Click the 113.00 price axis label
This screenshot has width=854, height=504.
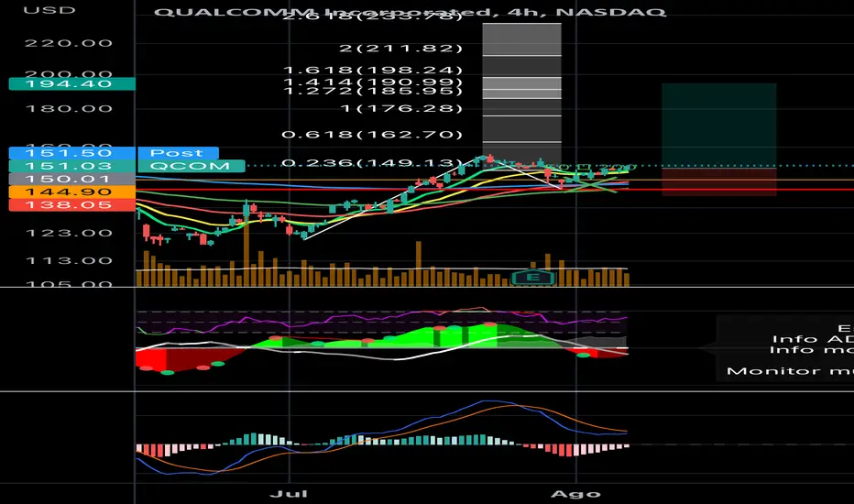click(69, 260)
